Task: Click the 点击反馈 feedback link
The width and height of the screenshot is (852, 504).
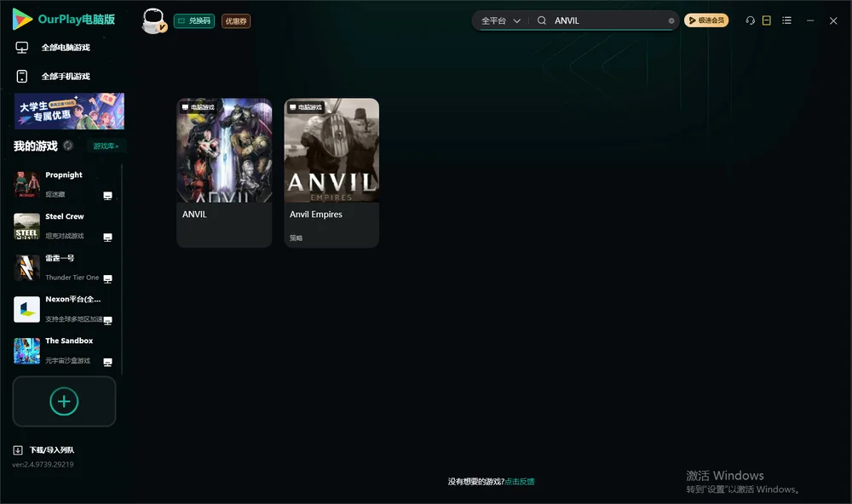Action: coord(520,482)
